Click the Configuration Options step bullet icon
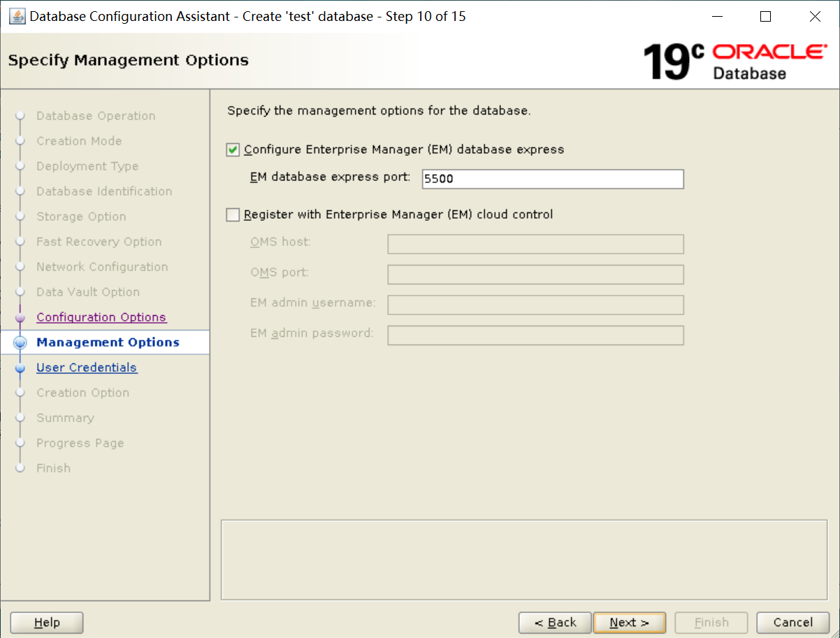The image size is (840, 638). (x=20, y=317)
